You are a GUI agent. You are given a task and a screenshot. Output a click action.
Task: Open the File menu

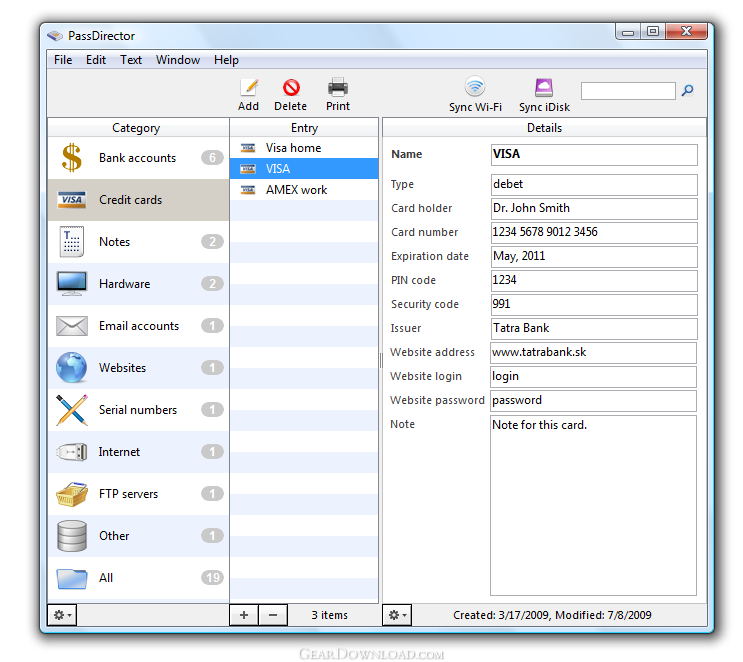tap(63, 60)
